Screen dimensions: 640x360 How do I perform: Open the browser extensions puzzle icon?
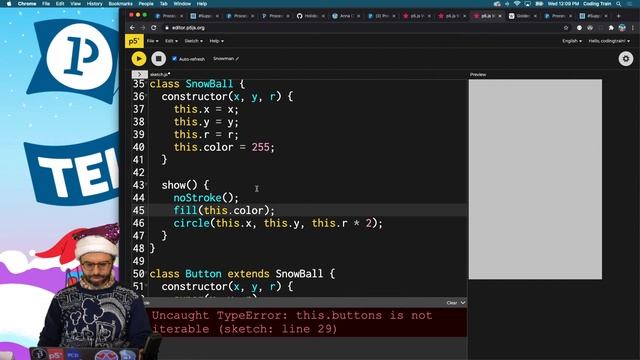(611, 28)
